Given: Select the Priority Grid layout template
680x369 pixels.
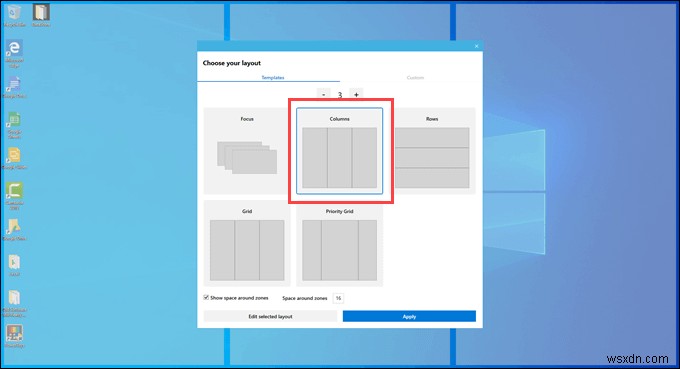Looking at the screenshot, I should point(340,243).
